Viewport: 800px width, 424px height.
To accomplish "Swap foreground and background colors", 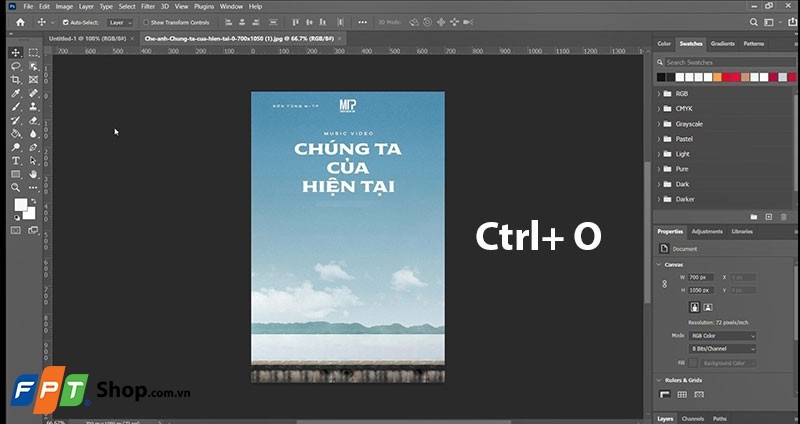I will (34, 202).
